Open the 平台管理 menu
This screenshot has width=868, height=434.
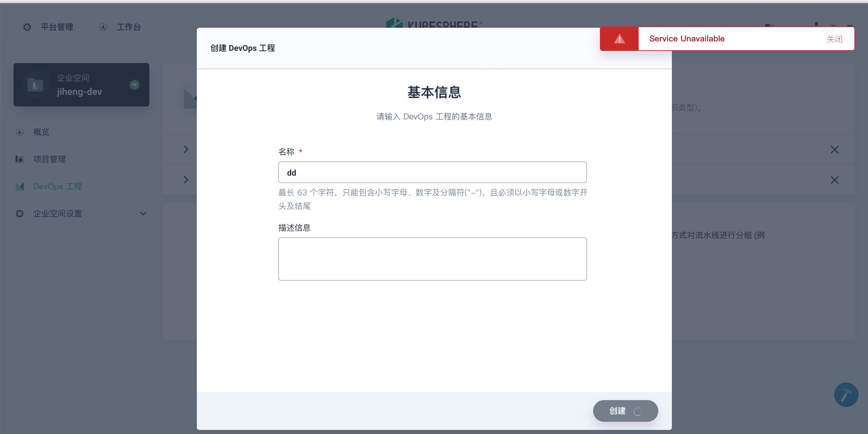pyautogui.click(x=57, y=27)
